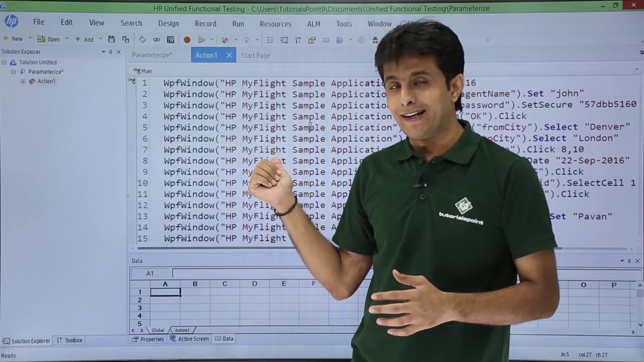The image size is (644, 362).
Task: Click the pin-shaped toolbar icon
Action: [247, 40]
